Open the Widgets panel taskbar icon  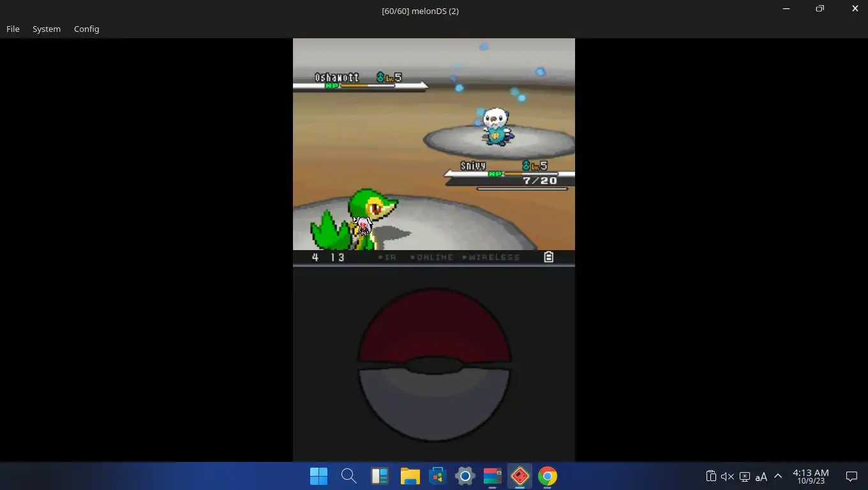click(379, 476)
